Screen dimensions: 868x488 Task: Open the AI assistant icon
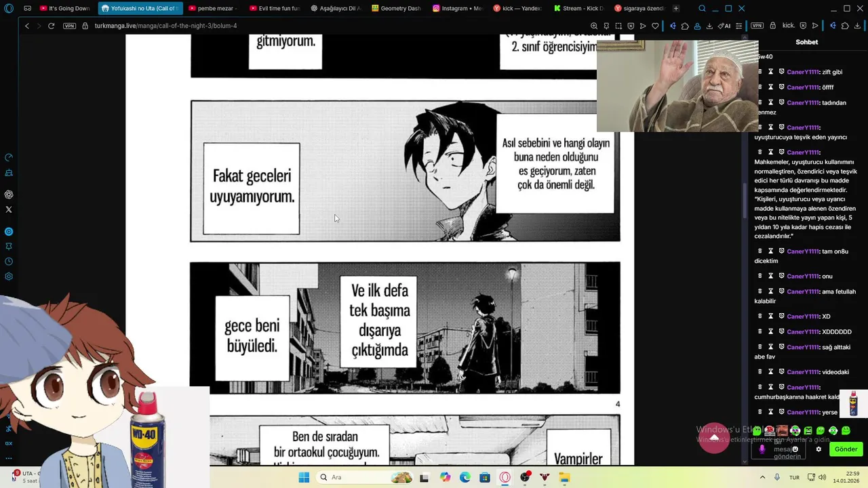725,26
